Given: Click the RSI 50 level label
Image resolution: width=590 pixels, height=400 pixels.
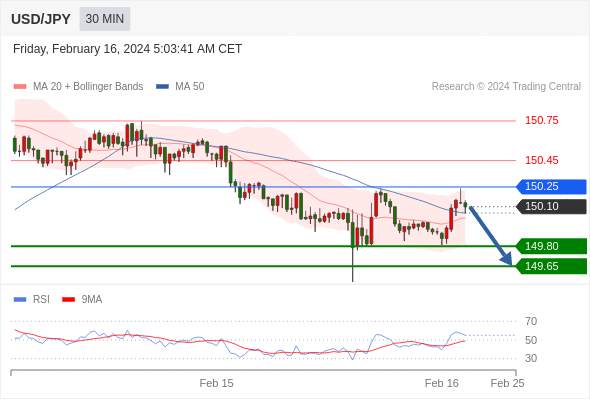Looking at the screenshot, I should [531, 340].
